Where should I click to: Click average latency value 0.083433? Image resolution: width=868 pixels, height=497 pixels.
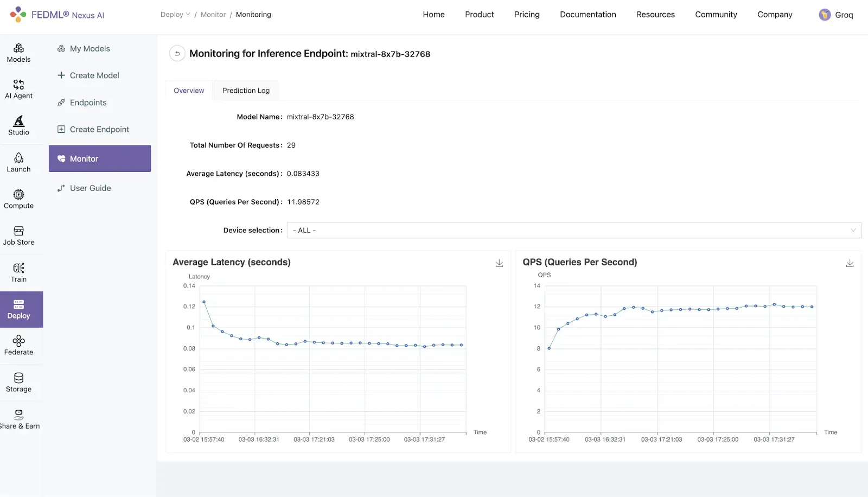(x=303, y=174)
